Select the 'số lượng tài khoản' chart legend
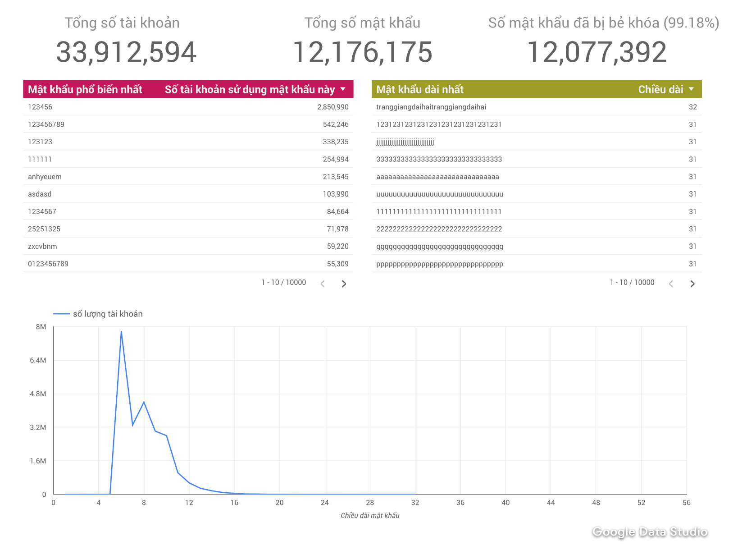756x550 pixels. [x=98, y=314]
